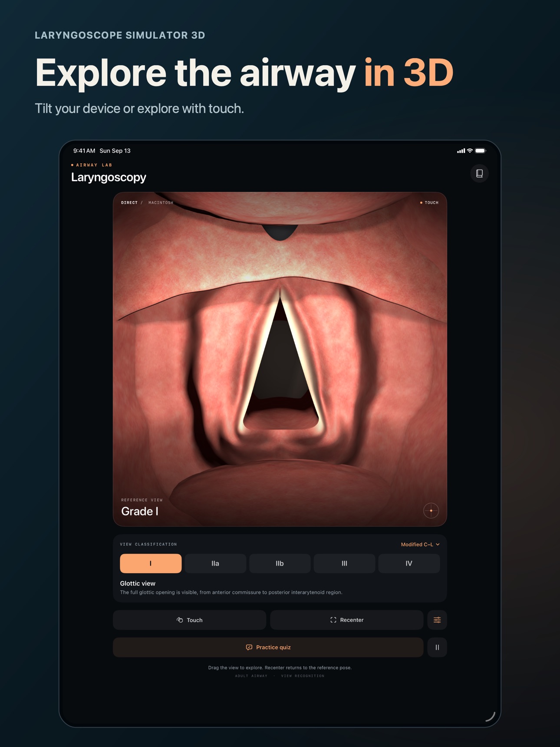Start the Practice quiz
Image resolution: width=560 pixels, height=747 pixels.
tap(268, 647)
